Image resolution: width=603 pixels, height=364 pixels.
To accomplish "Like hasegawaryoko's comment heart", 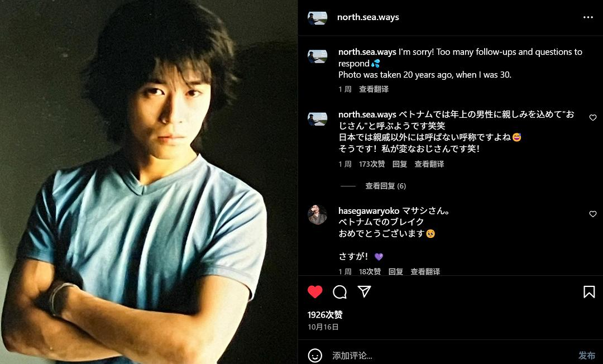I will pos(592,214).
